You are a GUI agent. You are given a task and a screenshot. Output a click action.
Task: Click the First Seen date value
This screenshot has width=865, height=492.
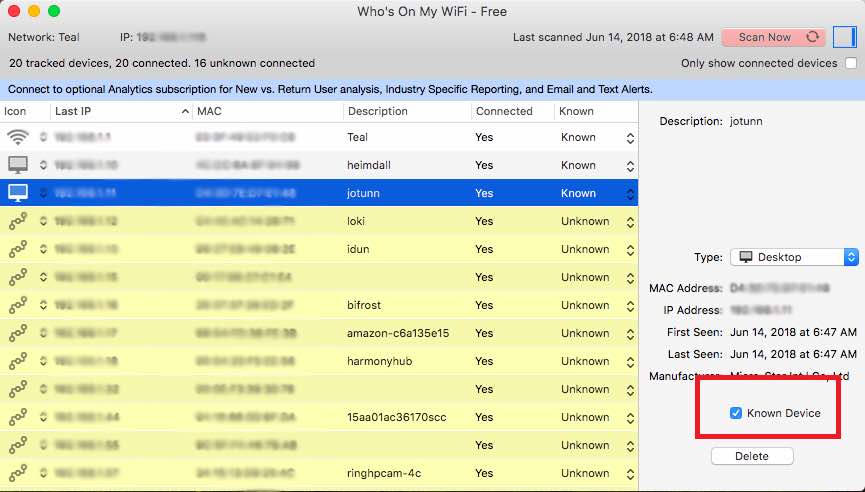[793, 332]
